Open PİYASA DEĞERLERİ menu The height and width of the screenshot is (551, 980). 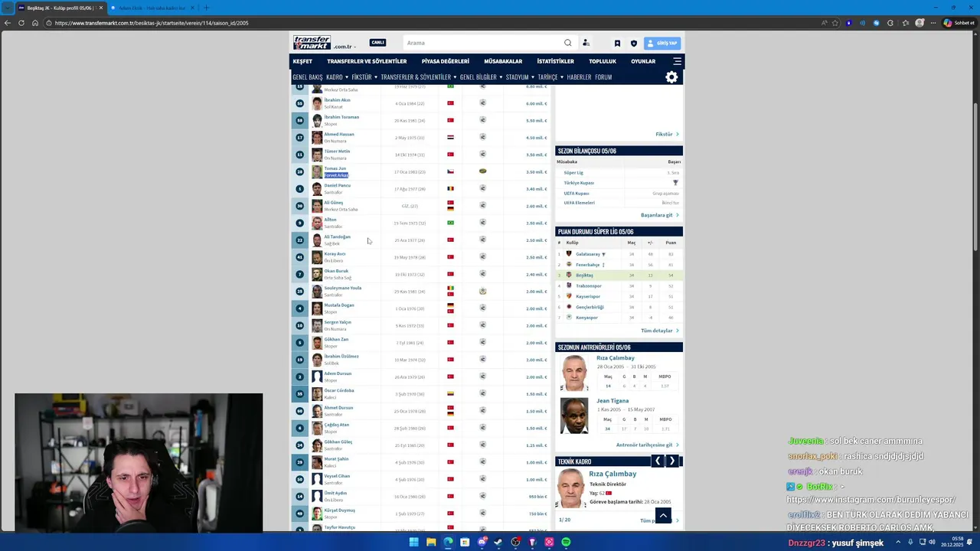445,61
